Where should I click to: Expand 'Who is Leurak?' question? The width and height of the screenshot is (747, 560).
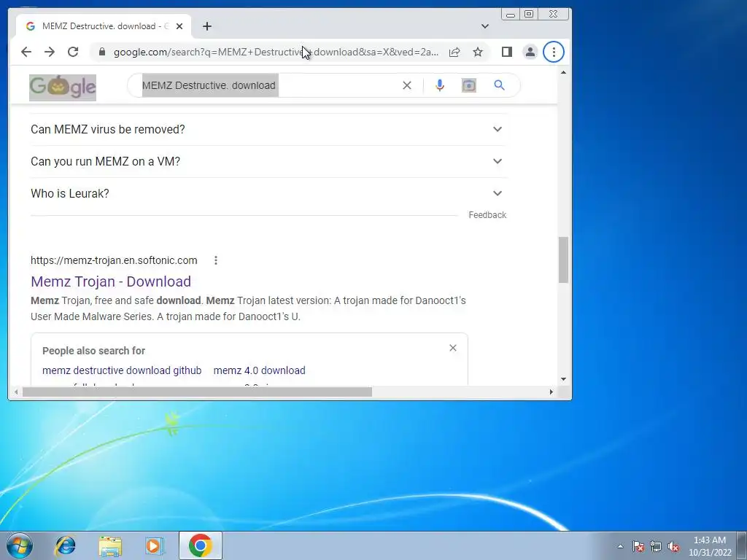point(268,193)
